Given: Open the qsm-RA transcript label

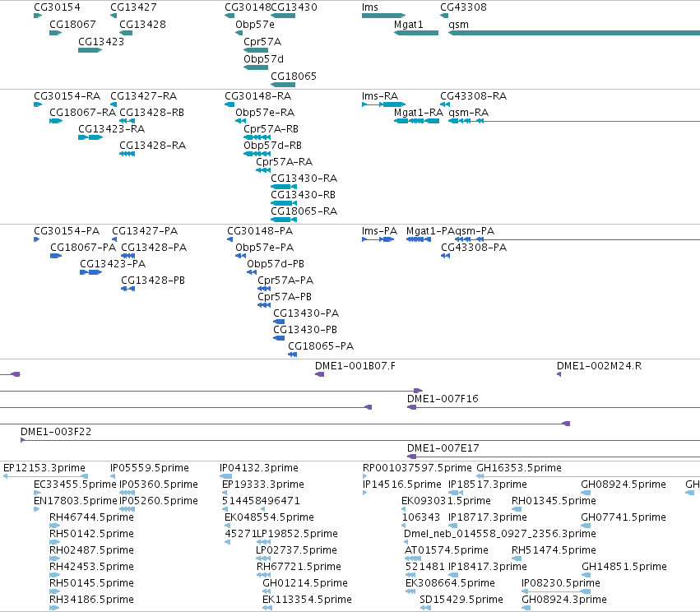Looking at the screenshot, I should [468, 113].
